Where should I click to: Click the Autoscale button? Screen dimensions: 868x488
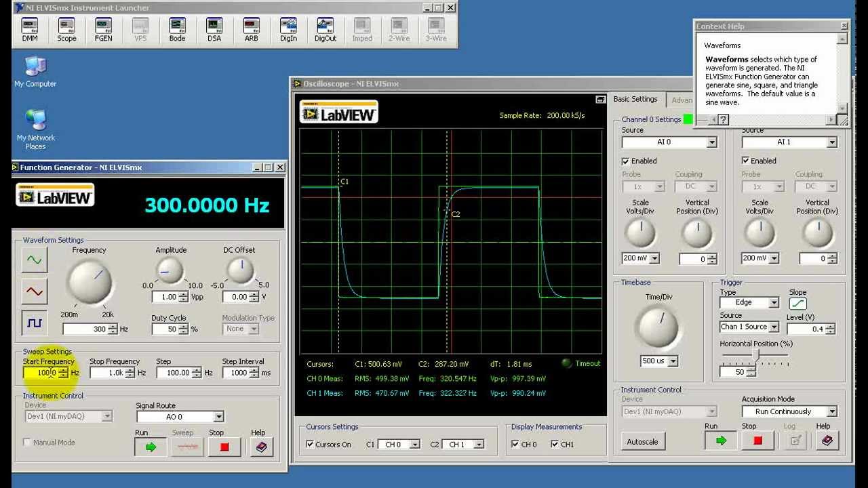(642, 442)
